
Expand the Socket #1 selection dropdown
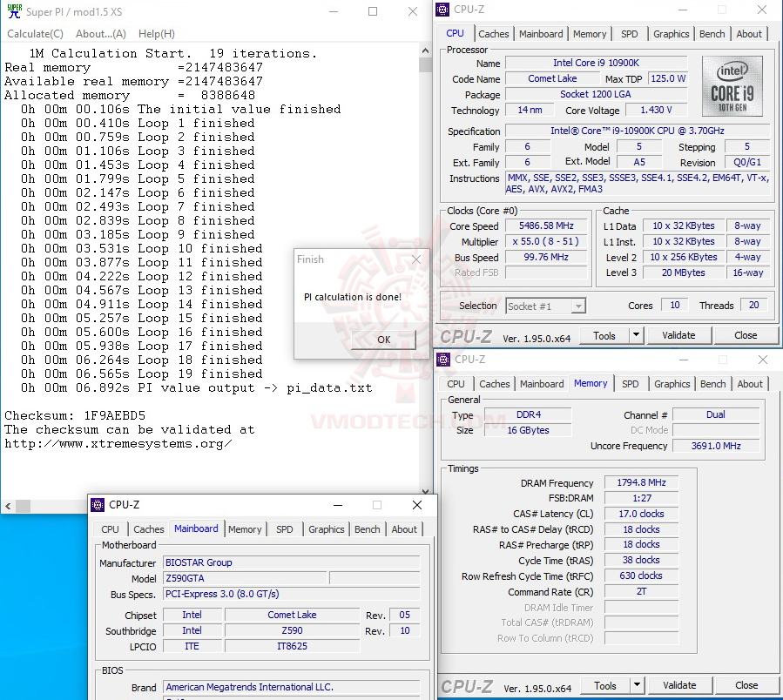coord(578,306)
